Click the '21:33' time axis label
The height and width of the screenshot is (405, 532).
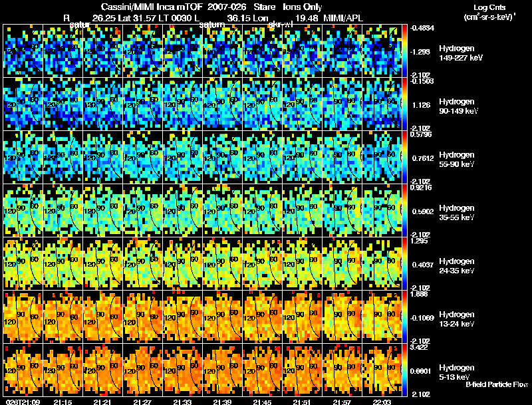click(x=183, y=402)
